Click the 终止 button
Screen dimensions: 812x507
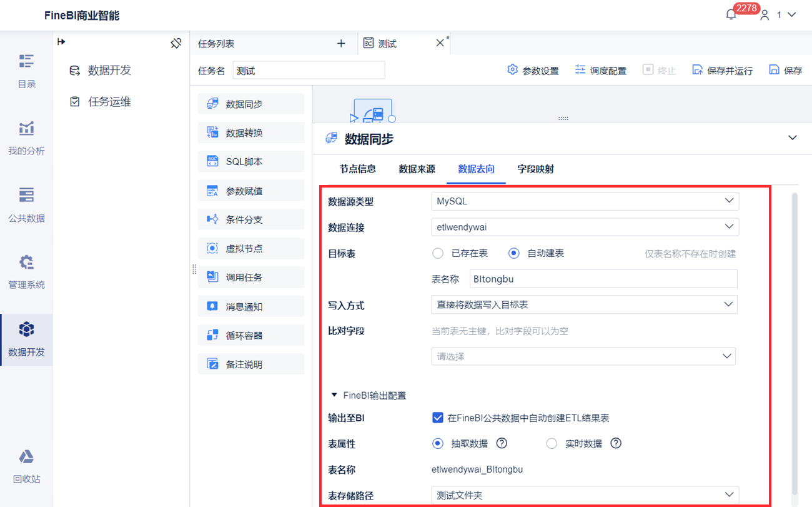point(660,71)
